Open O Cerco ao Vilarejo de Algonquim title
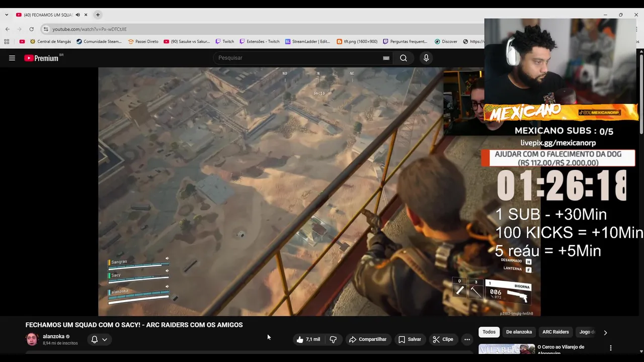 (x=560, y=349)
